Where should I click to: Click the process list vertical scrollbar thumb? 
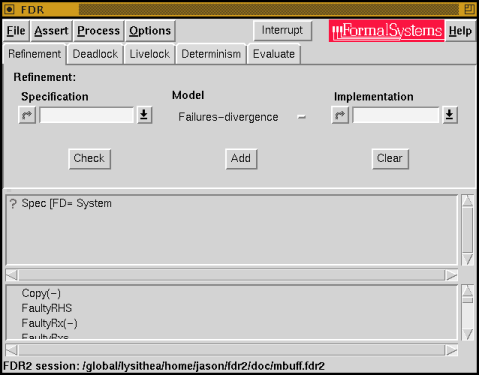467,300
